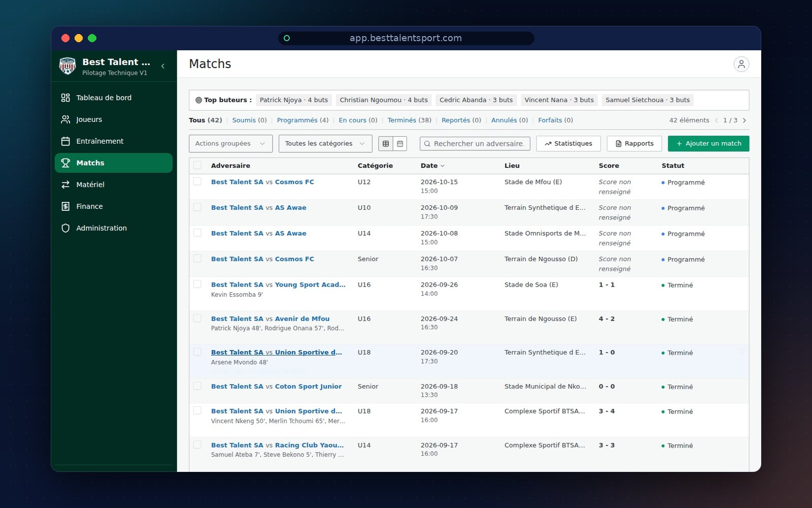This screenshot has width=812, height=508.
Task: Click the Best Talent club logo
Action: pos(67,66)
